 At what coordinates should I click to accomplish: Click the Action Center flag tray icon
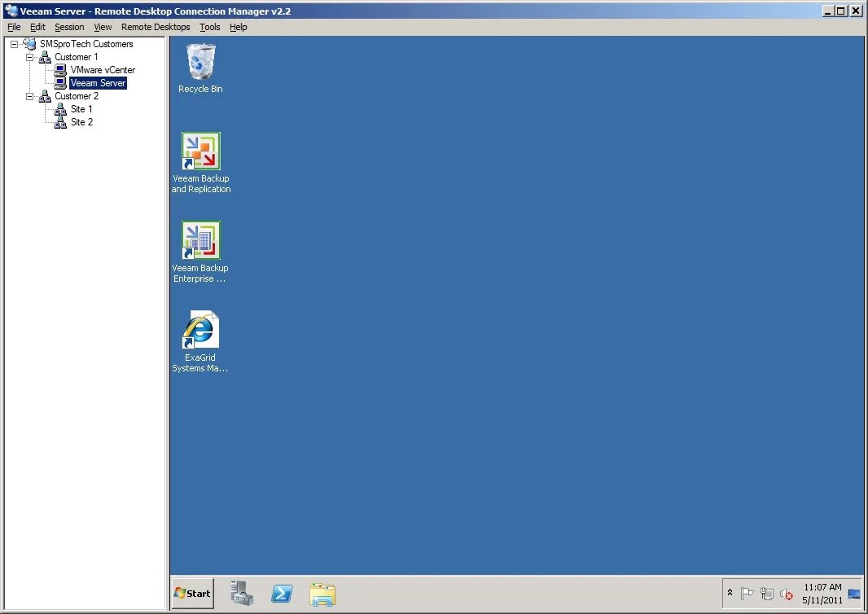pyautogui.click(x=747, y=594)
